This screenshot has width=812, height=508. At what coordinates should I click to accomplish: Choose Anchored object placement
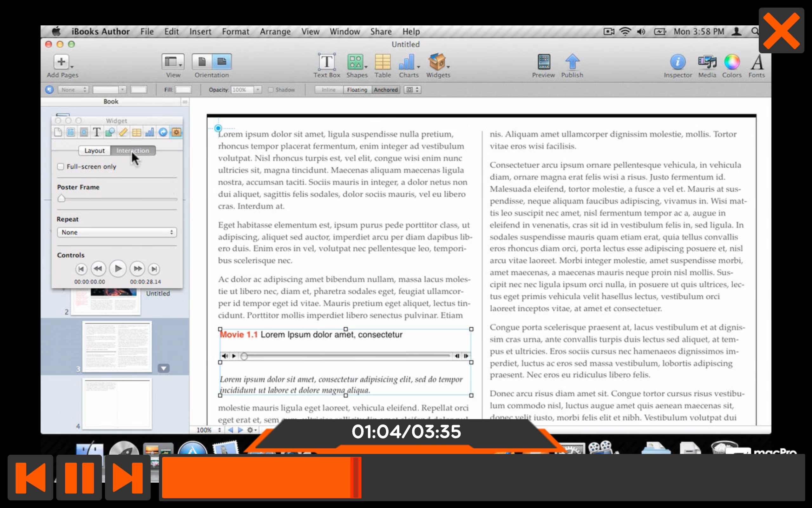[x=386, y=90]
